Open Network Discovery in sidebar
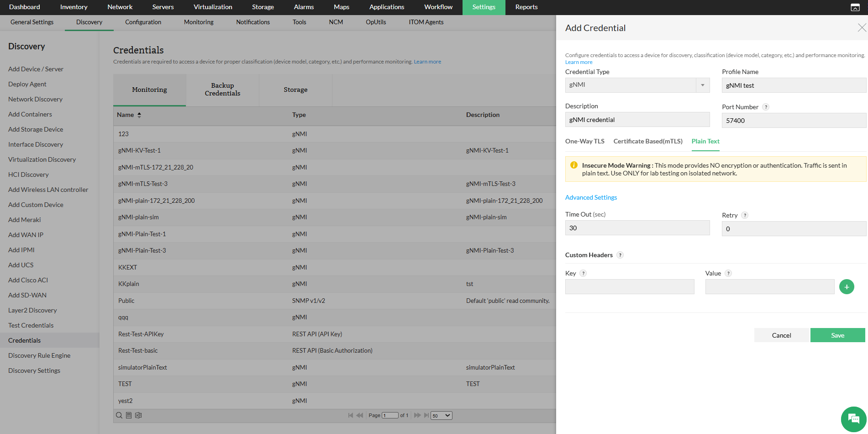The height and width of the screenshot is (434, 868). point(35,99)
